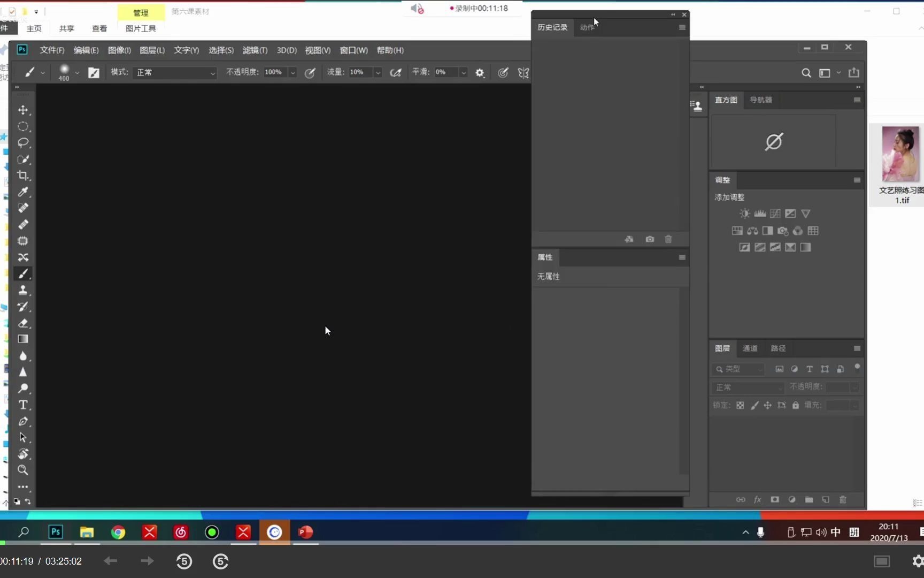924x578 pixels.
Task: Click the Search icon in options bar
Action: pyautogui.click(x=806, y=73)
